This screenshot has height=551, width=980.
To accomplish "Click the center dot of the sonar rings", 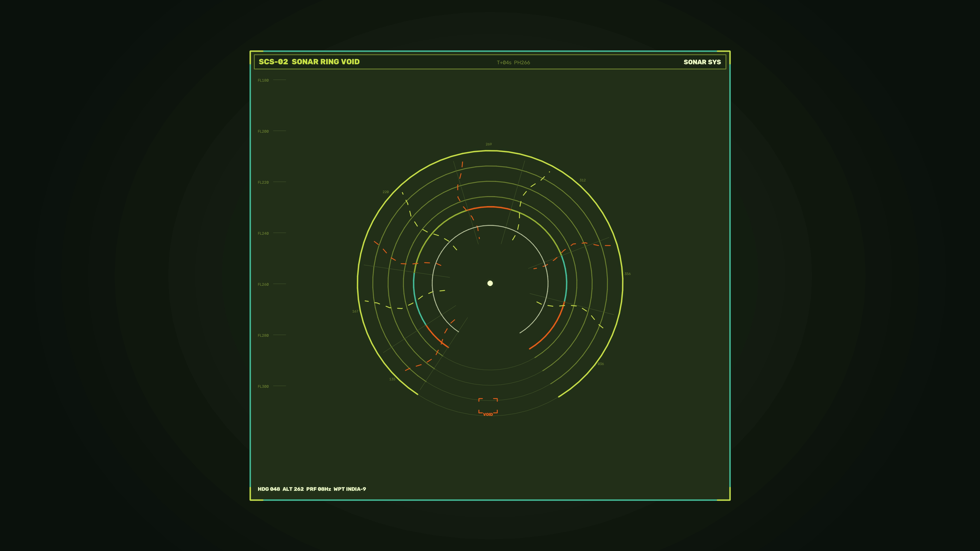I will tap(490, 283).
